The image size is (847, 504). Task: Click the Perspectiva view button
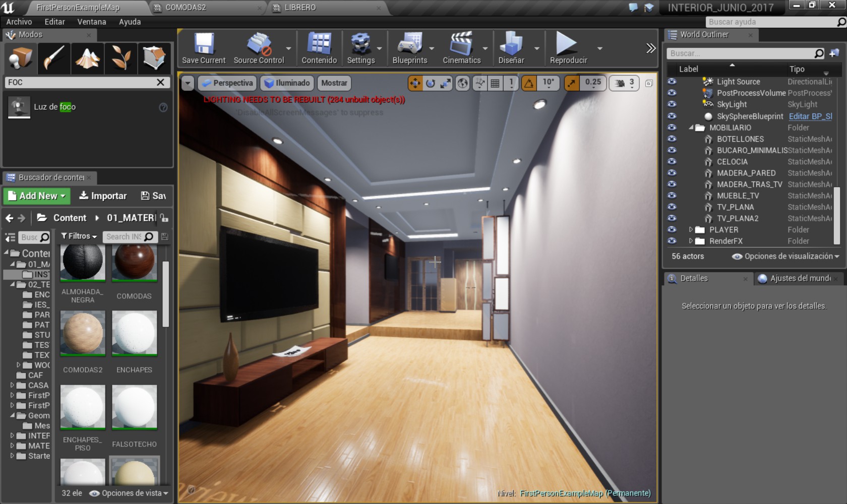coord(227,83)
